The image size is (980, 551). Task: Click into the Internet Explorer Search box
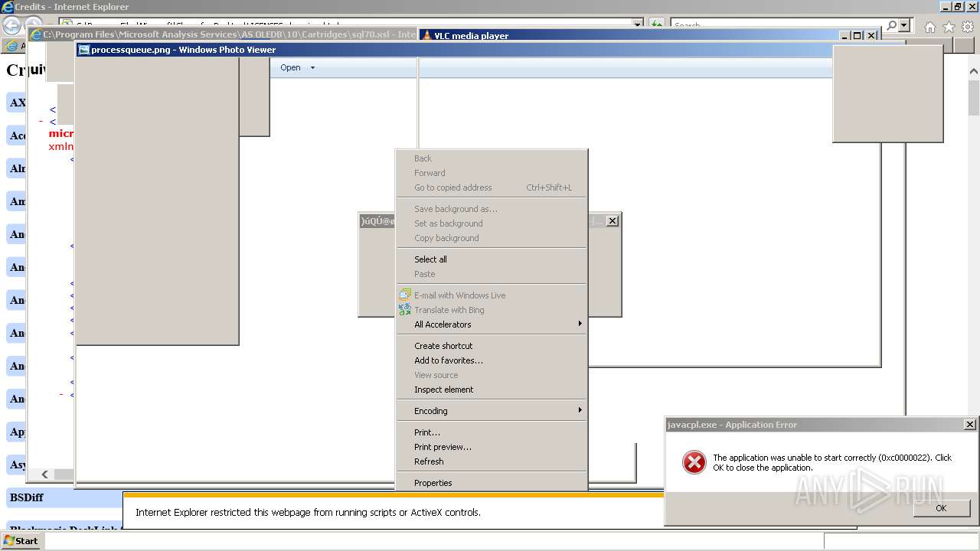[x=777, y=25]
